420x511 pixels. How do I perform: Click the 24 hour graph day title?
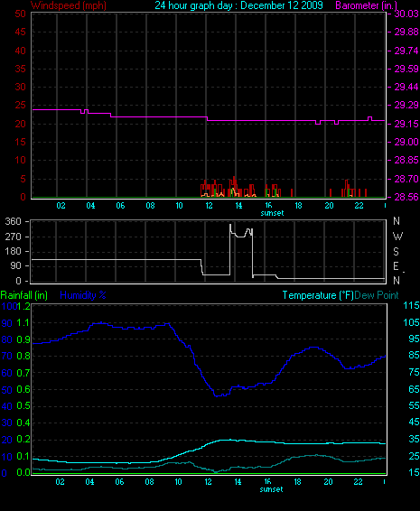click(x=238, y=5)
